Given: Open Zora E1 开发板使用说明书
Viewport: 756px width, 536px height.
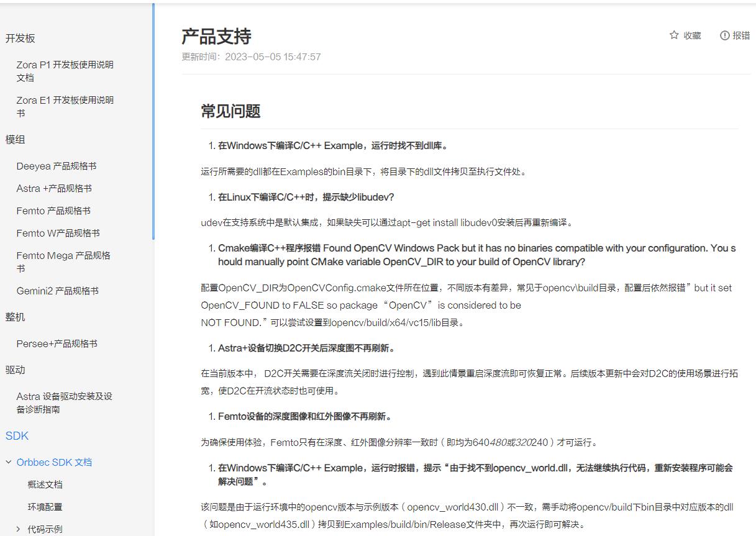Looking at the screenshot, I should 65,106.
